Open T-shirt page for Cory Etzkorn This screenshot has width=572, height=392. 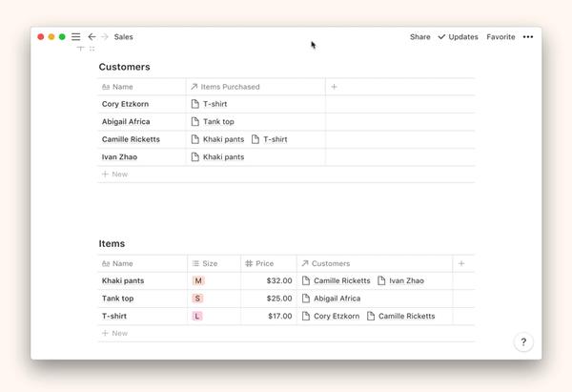pyautogui.click(x=214, y=104)
